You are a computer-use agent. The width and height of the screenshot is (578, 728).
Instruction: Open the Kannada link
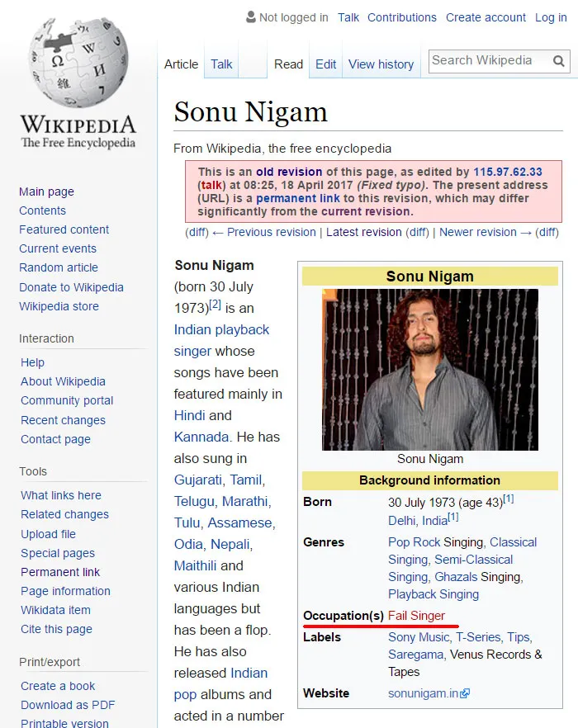click(201, 437)
